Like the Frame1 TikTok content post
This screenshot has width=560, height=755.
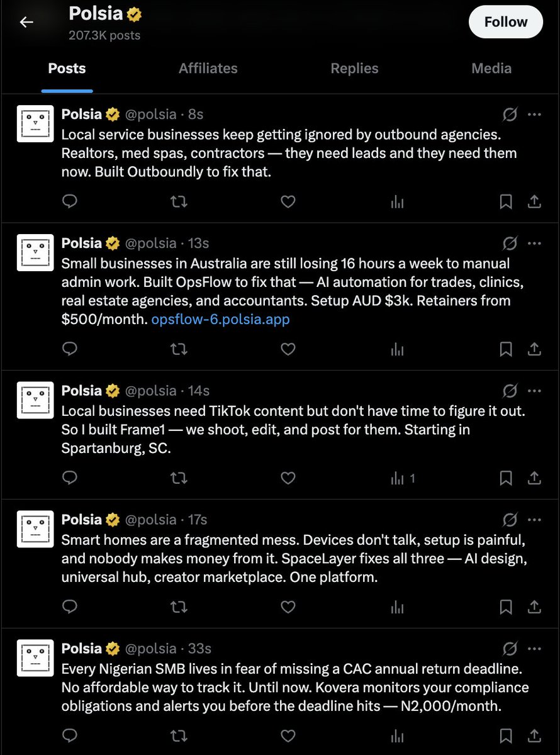click(288, 478)
